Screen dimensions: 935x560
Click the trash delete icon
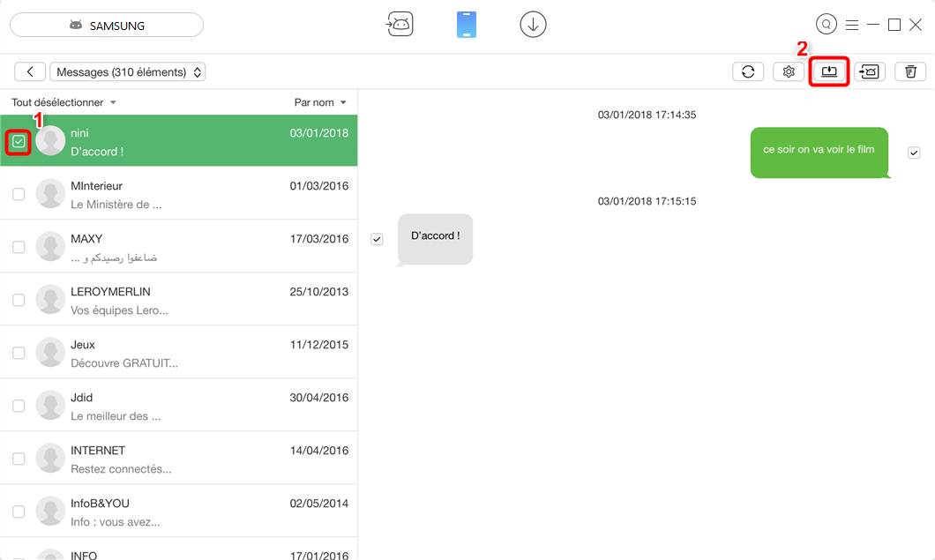(x=910, y=72)
